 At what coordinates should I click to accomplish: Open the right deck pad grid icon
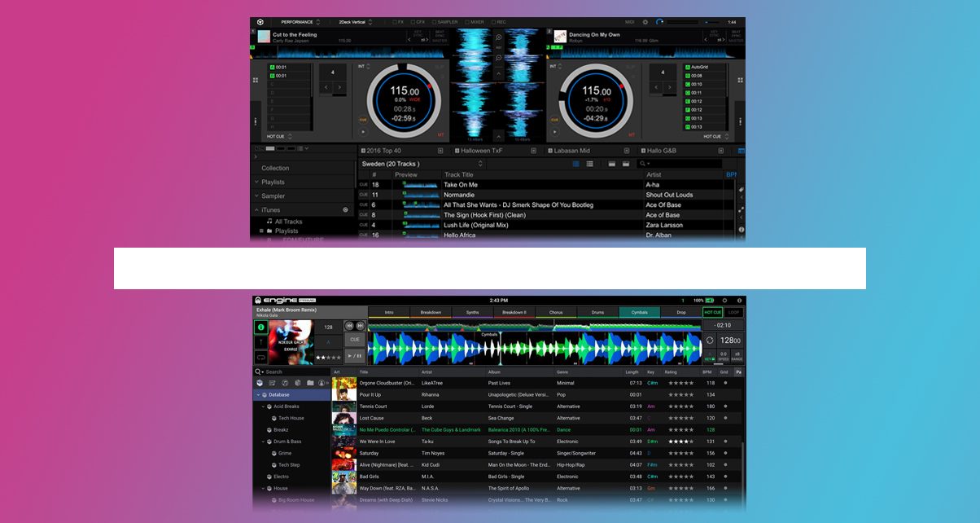coord(739,80)
